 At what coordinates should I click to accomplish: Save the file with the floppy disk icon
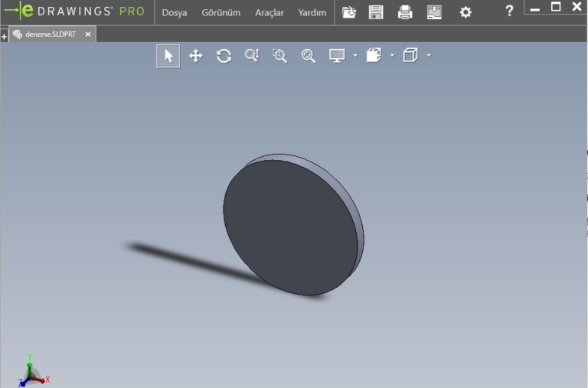(376, 12)
